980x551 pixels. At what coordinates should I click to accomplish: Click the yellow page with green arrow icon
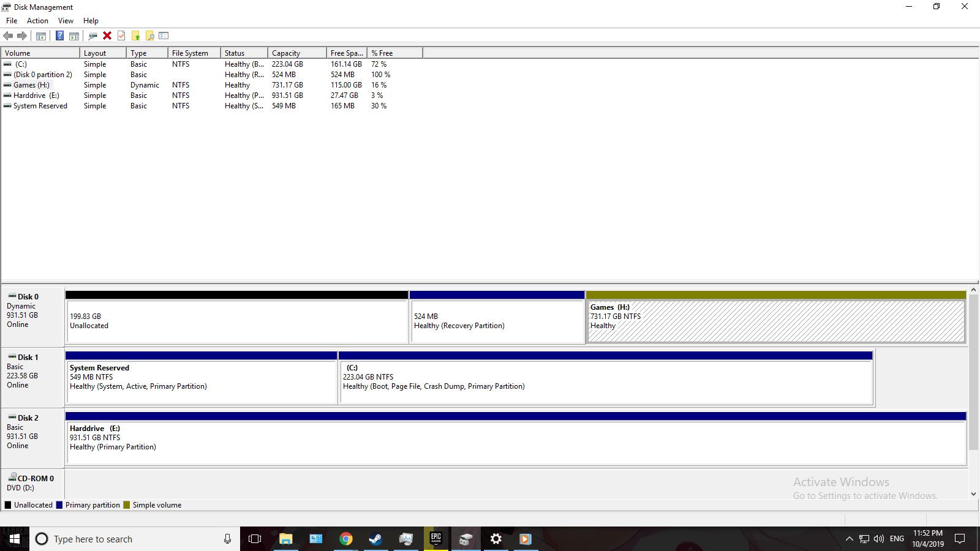tap(136, 36)
